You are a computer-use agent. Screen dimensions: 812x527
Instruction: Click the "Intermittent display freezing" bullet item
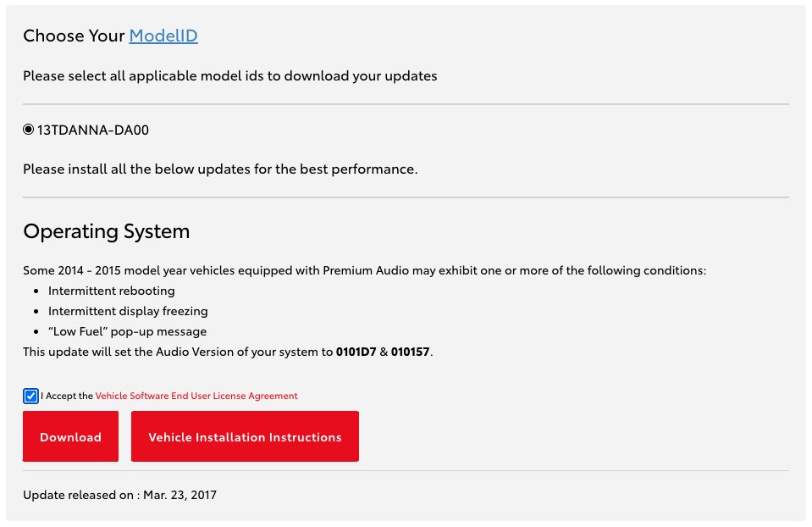(128, 311)
